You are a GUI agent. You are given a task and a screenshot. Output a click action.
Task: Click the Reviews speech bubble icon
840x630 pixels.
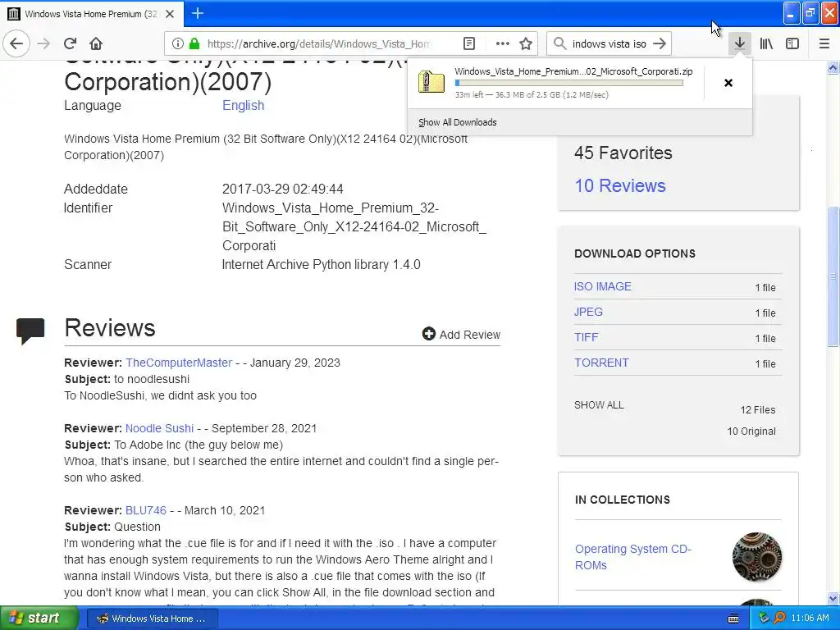click(30, 331)
